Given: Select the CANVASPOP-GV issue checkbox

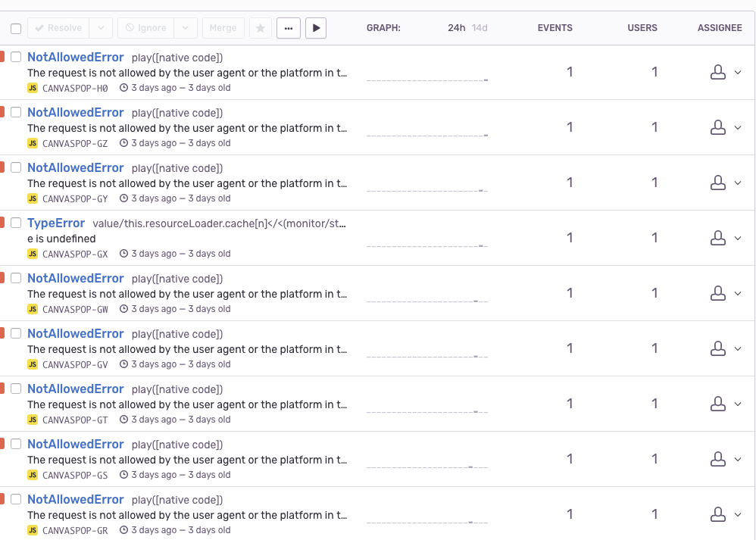Looking at the screenshot, I should coord(16,333).
